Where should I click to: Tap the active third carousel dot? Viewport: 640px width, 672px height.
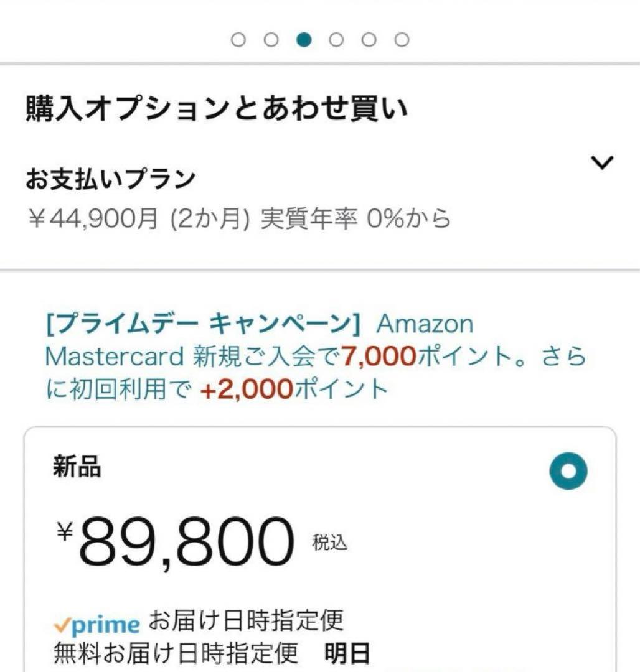[x=304, y=40]
